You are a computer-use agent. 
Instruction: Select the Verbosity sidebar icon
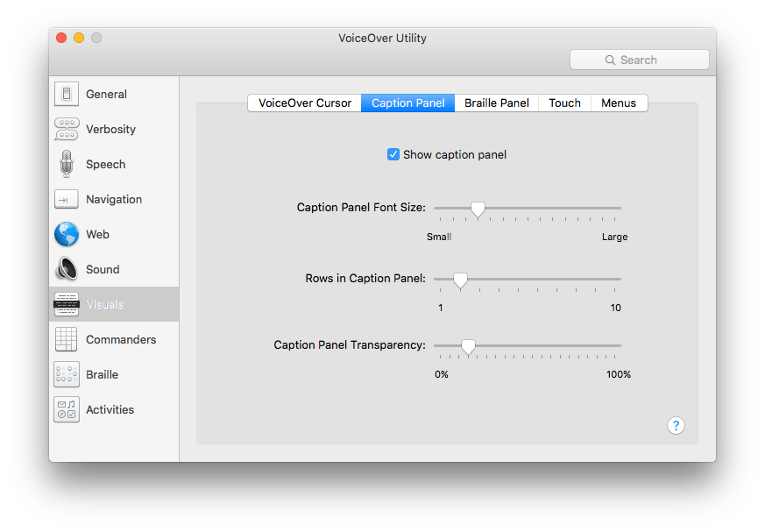110,129
